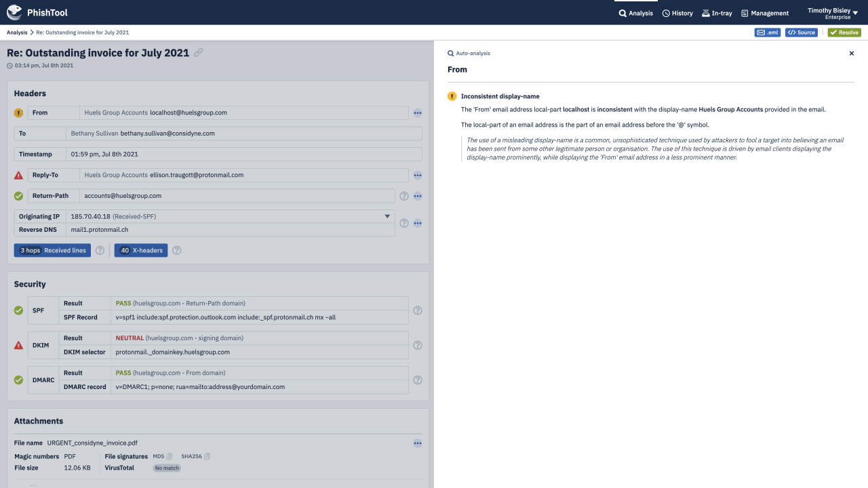Image resolution: width=868 pixels, height=488 pixels.
Task: Click the DMARC green check icon
Action: 18,380
